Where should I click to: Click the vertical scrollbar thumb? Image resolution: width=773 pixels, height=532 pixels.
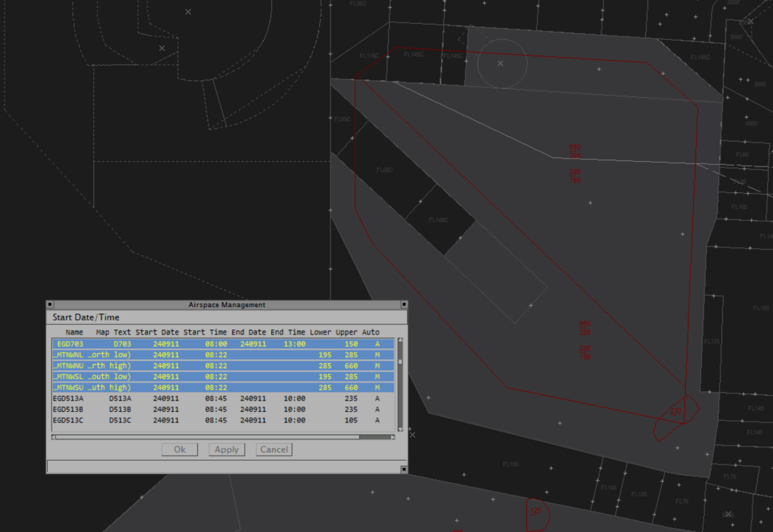[x=400, y=362]
